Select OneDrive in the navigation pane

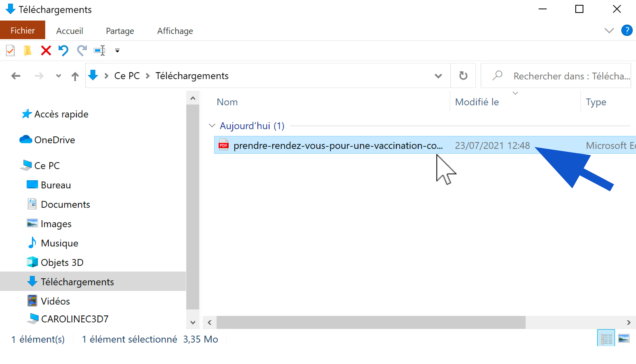pyautogui.click(x=55, y=140)
